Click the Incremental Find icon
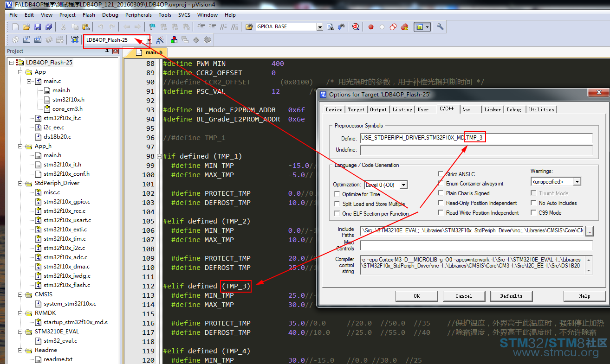 click(341, 27)
